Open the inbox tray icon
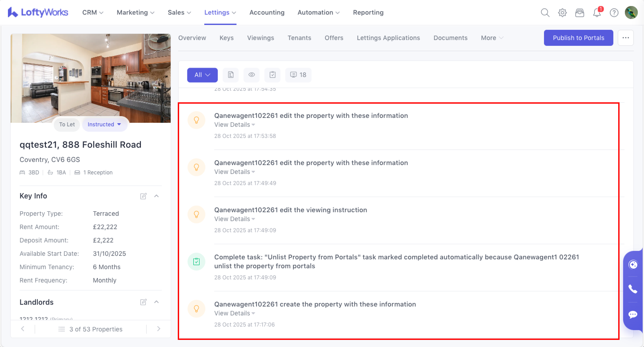 [580, 12]
